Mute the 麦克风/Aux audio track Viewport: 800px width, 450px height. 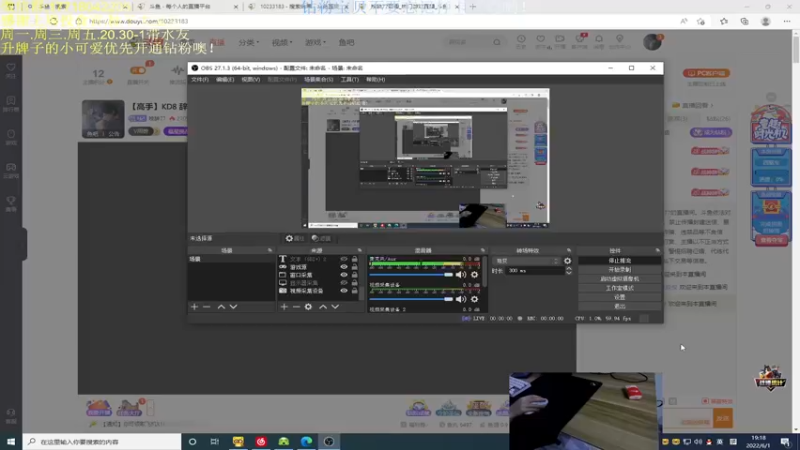(461, 274)
